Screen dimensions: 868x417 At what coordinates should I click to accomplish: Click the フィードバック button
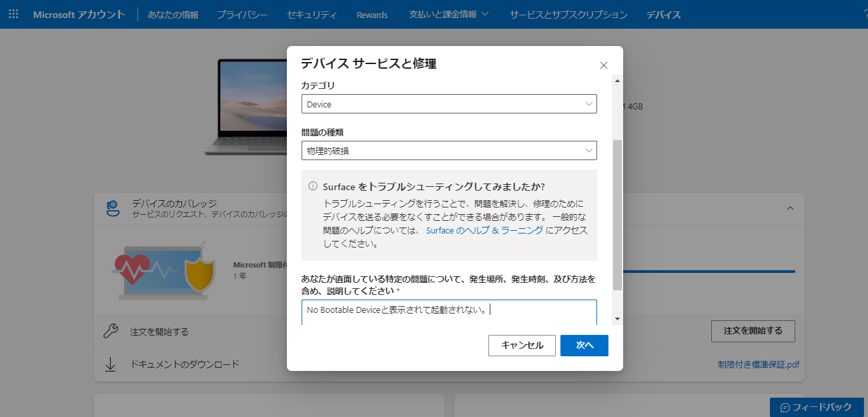[817, 407]
